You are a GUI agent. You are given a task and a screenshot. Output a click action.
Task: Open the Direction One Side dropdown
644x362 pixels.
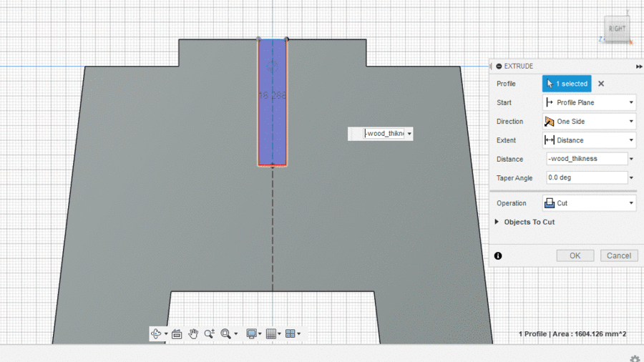pos(589,122)
